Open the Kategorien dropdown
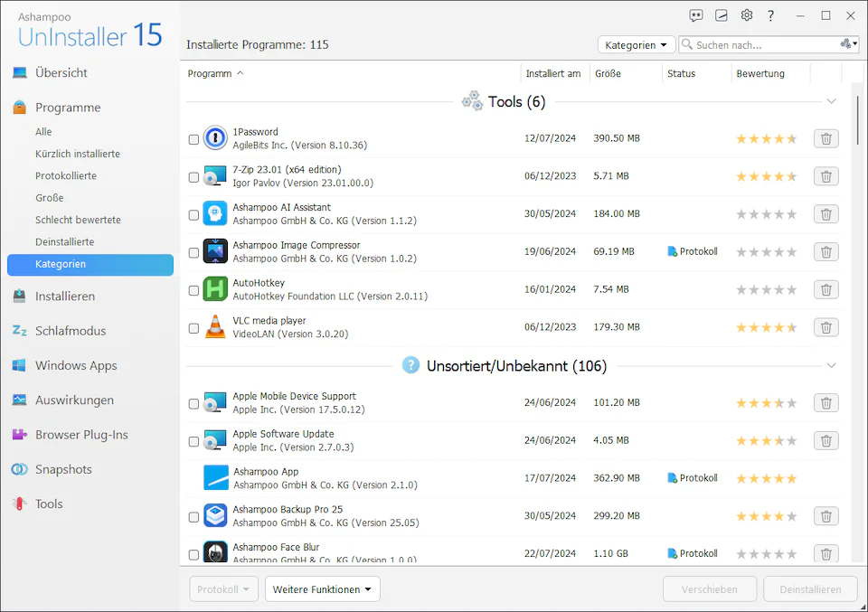Viewport: 868px width, 612px height. tap(636, 45)
